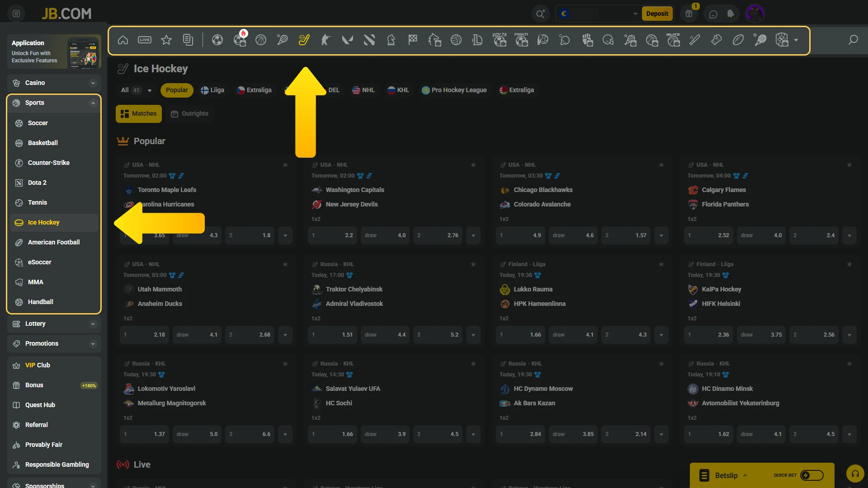
Task: Open the gift box rewards icon
Action: [689, 14]
